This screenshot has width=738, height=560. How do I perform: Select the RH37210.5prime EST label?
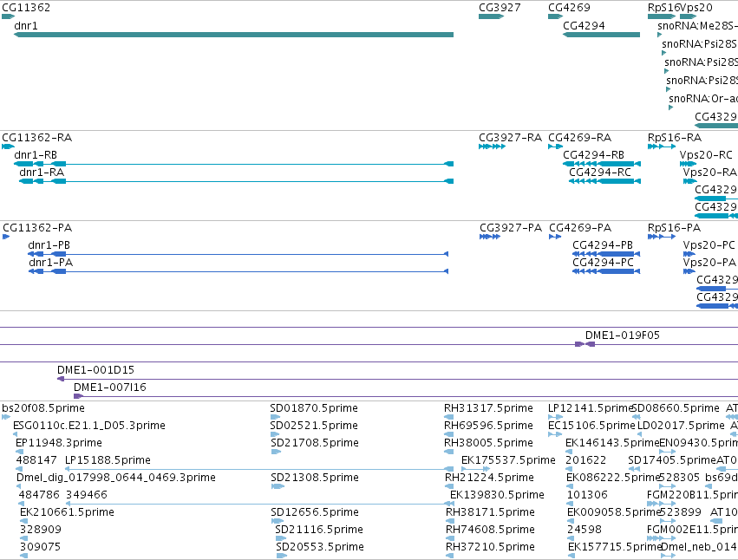[491, 547]
